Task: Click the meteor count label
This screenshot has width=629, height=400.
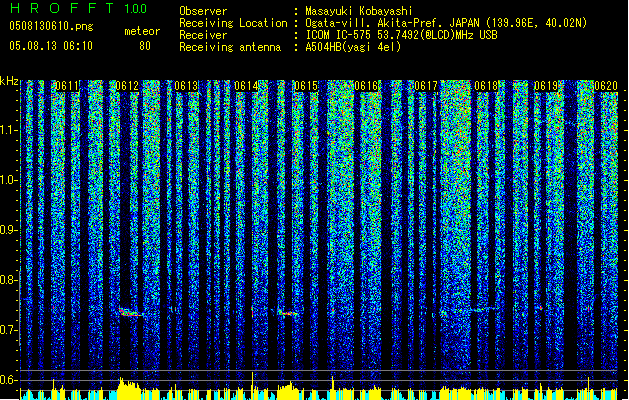Action: tap(142, 31)
